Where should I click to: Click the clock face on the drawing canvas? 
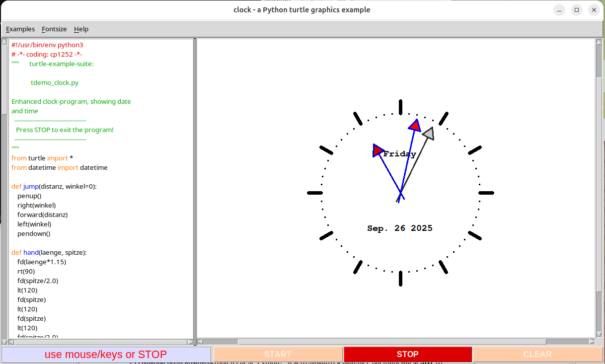click(400, 191)
